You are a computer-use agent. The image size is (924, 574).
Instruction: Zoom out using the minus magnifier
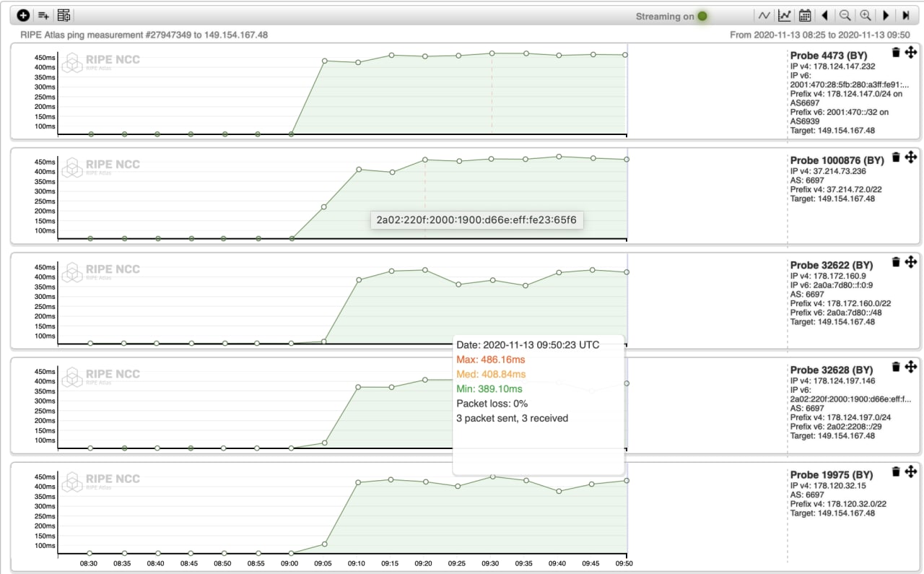coord(845,15)
